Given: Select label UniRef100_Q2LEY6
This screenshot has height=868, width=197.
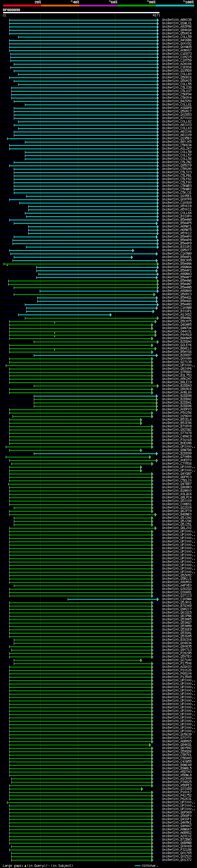Looking at the screenshot, I should pyautogui.click(x=177, y=345).
